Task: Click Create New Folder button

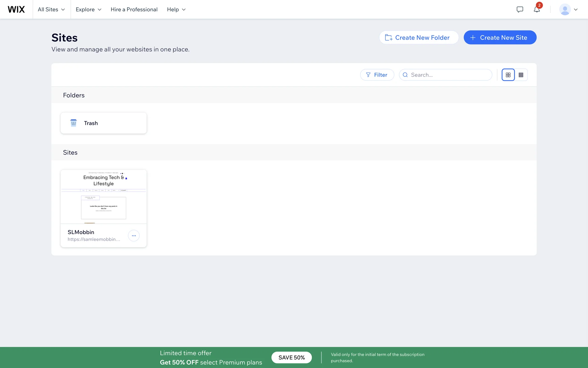Action: tap(419, 37)
